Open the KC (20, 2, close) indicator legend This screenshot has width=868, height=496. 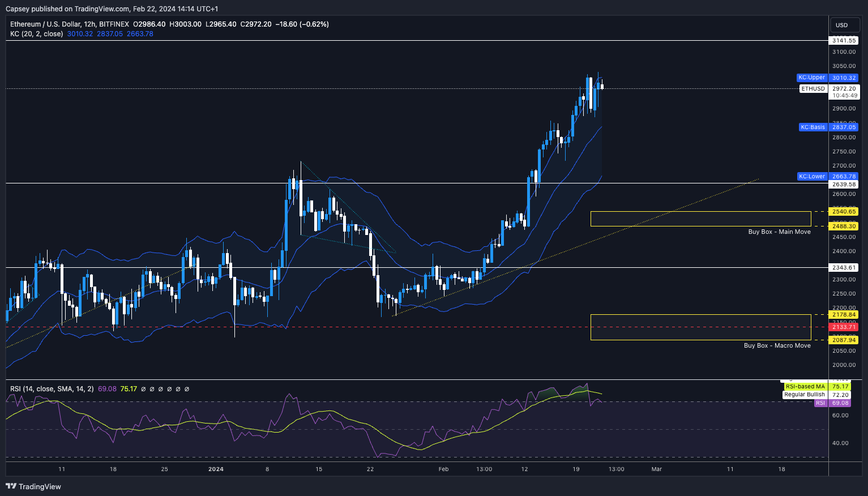click(x=36, y=34)
